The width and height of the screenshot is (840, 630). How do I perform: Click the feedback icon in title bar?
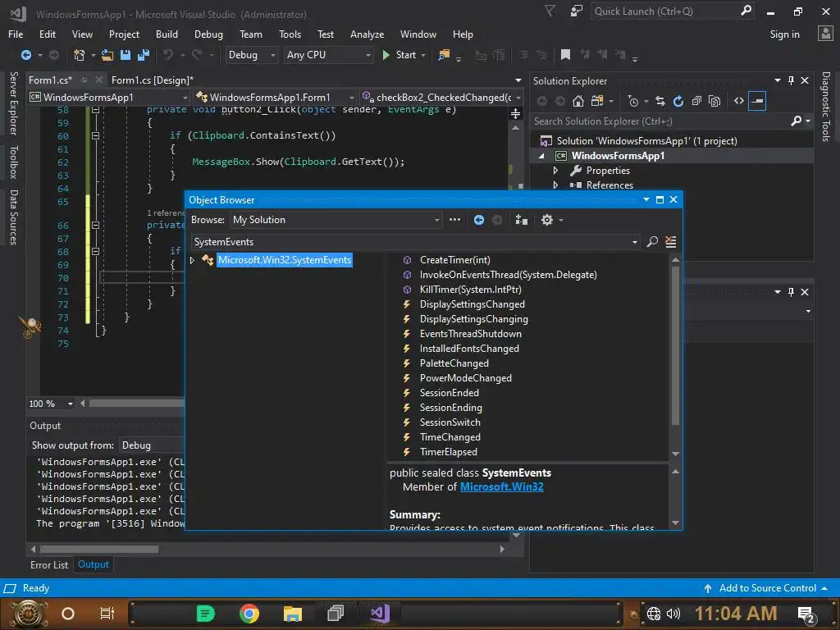coord(577,11)
